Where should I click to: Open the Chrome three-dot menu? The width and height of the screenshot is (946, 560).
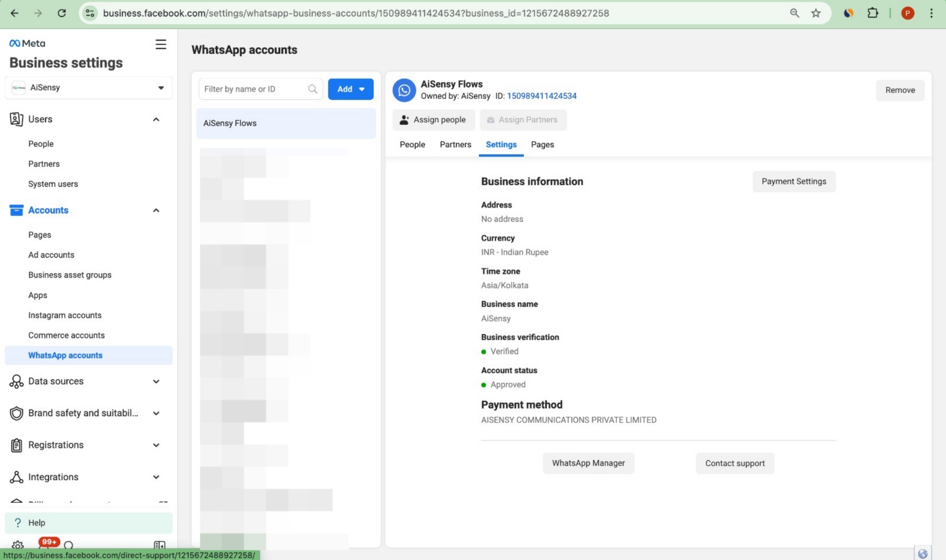[931, 13]
